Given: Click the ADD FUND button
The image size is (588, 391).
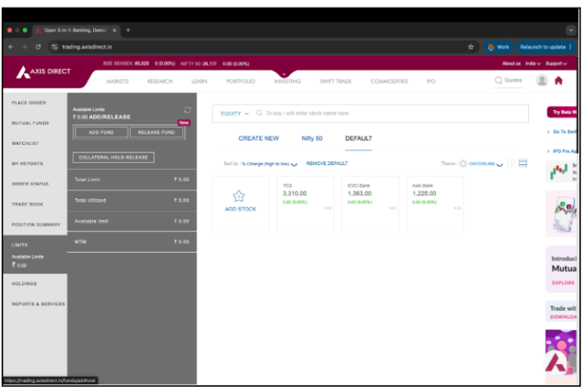Looking at the screenshot, I should pyautogui.click(x=101, y=132).
